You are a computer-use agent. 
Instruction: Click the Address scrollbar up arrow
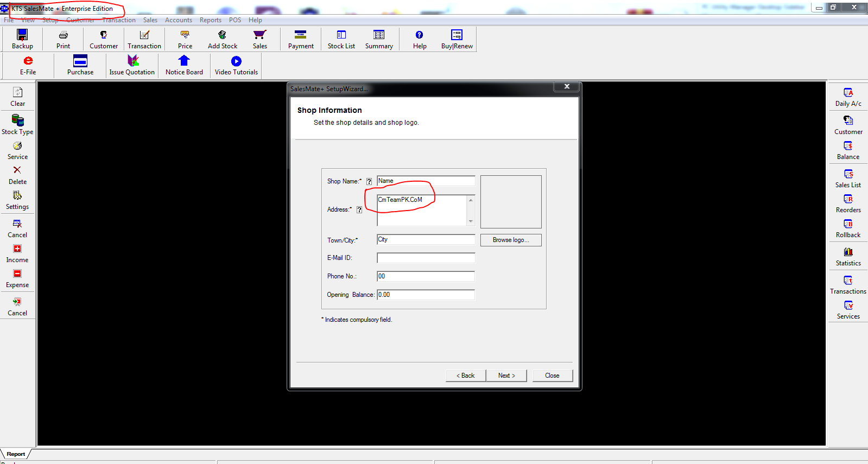[x=471, y=200]
